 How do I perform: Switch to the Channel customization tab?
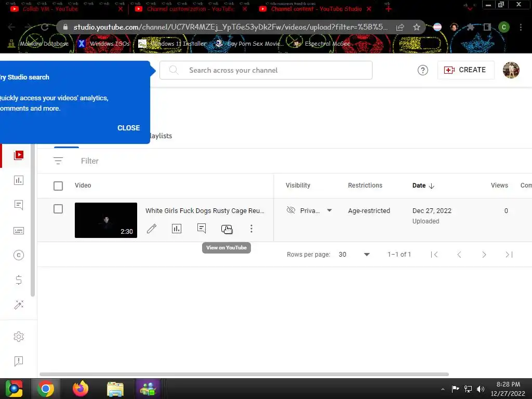pos(191,9)
